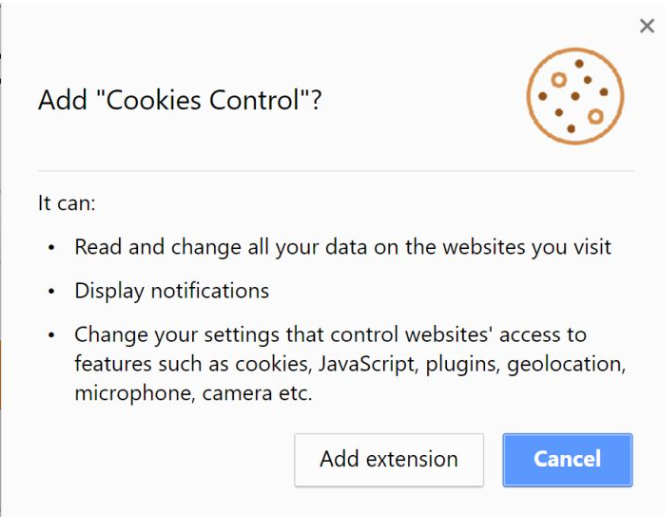Click the bullet before "Change your settings"
The width and height of the screenshot is (665, 517).
tap(52, 336)
